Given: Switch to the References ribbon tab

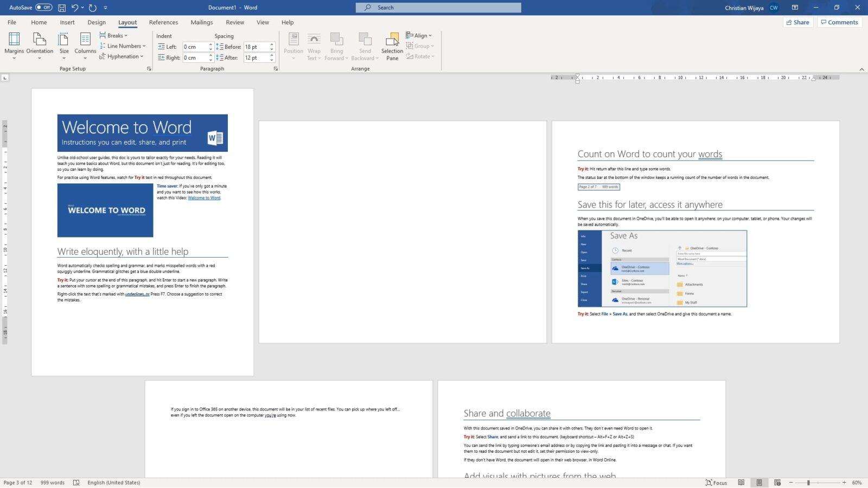Looking at the screenshot, I should (x=163, y=22).
